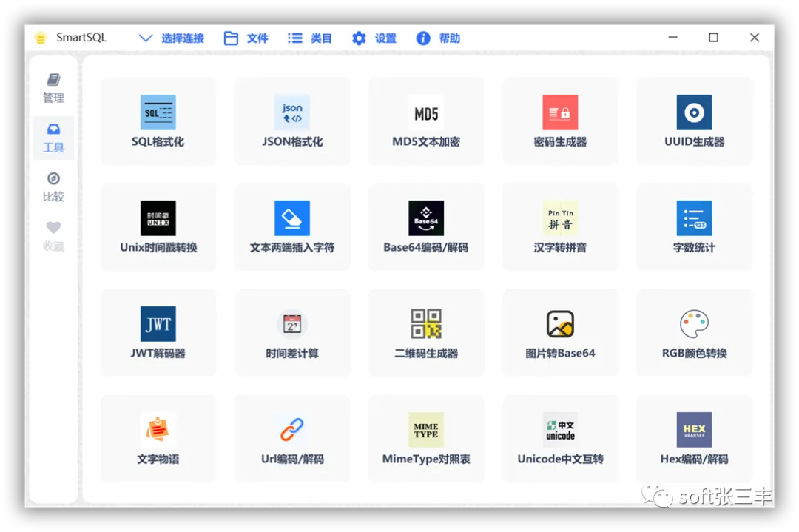Launch the 汉字转拼音 PinYin icon

click(x=560, y=218)
